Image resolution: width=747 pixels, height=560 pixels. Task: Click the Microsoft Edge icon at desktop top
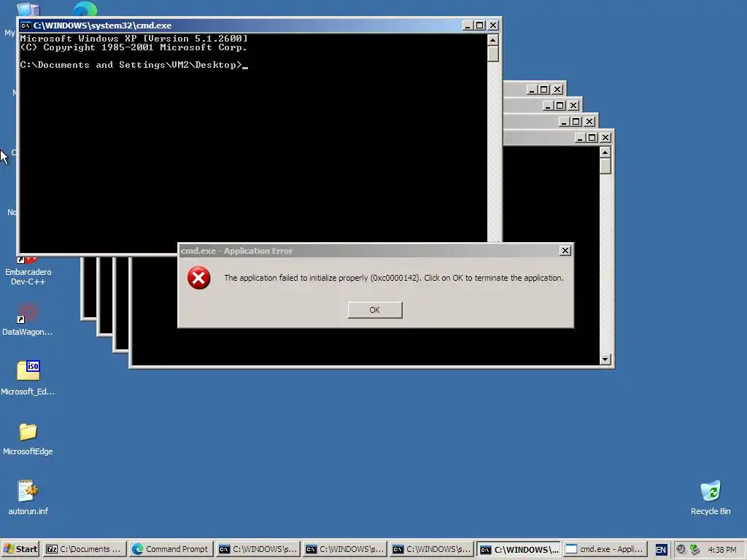[85, 9]
